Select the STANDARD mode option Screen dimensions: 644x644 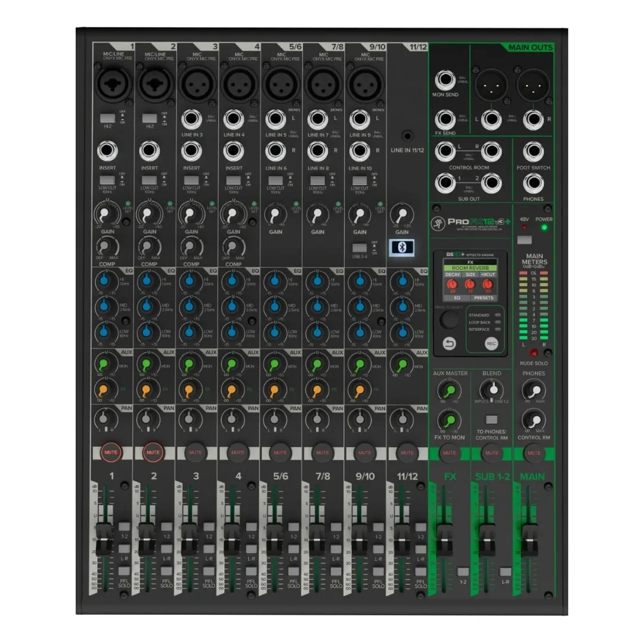(x=480, y=315)
